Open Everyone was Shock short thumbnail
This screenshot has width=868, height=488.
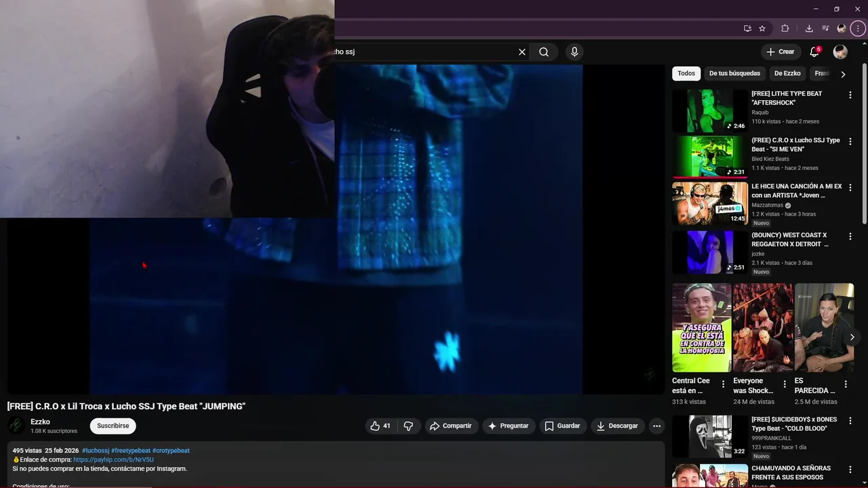[x=763, y=327]
